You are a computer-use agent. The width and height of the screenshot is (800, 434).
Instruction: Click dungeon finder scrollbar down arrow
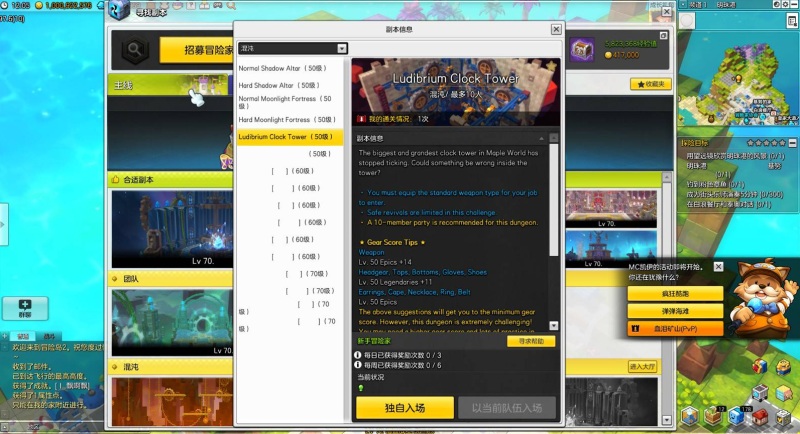click(666, 420)
